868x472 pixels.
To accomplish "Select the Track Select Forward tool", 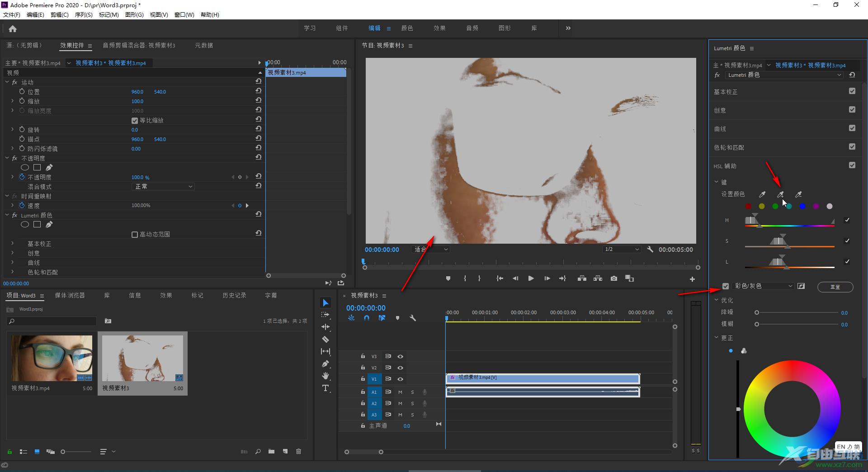I will 325,315.
